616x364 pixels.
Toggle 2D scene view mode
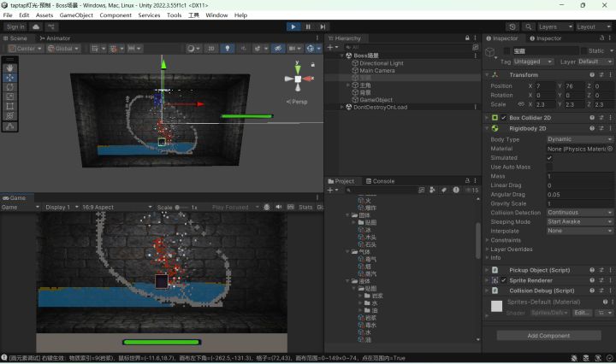pos(211,48)
